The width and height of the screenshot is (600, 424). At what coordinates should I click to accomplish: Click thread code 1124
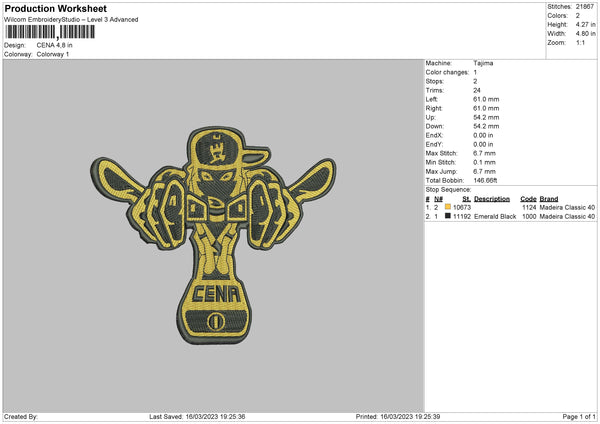pos(529,207)
